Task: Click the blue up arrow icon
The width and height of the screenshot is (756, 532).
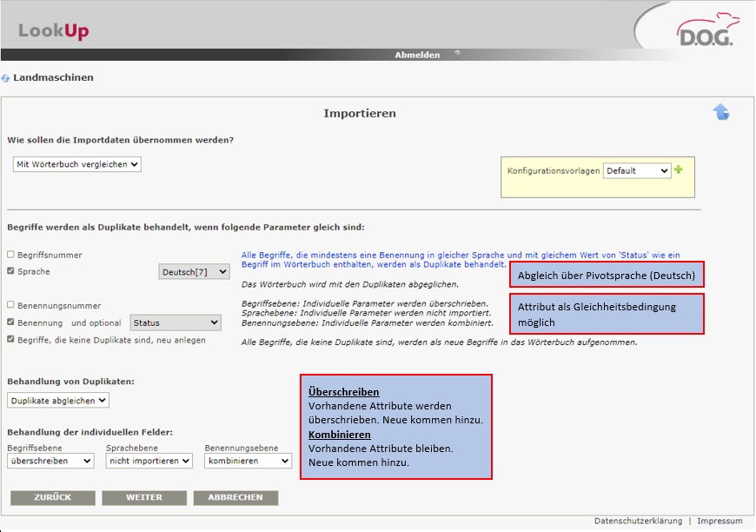Action: tap(721, 112)
